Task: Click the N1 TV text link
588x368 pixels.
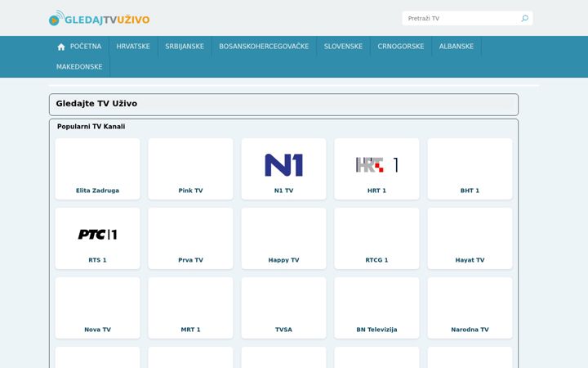Action: click(x=284, y=191)
